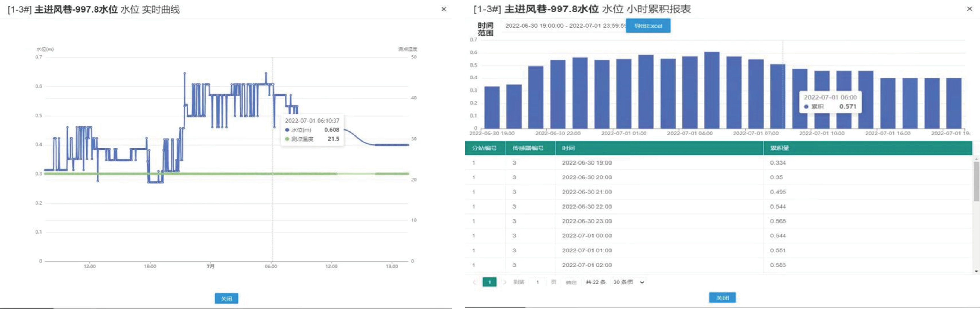Click 关闭 button under the hourly report table
980x309 pixels.
pyautogui.click(x=722, y=298)
